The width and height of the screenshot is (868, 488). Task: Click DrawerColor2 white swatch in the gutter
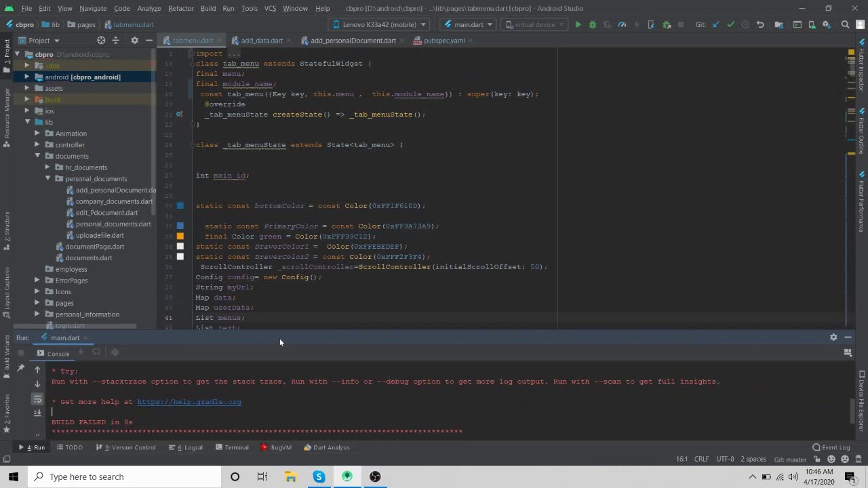(180, 257)
